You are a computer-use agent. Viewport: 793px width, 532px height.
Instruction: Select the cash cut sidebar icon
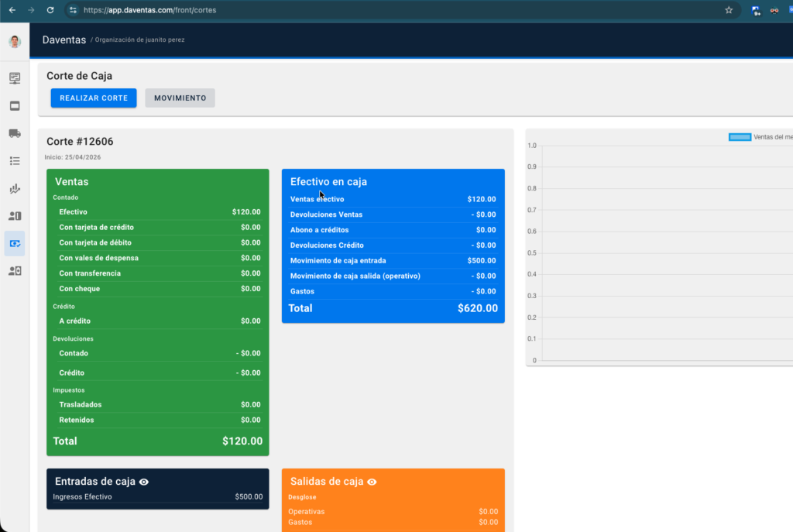[x=15, y=244]
